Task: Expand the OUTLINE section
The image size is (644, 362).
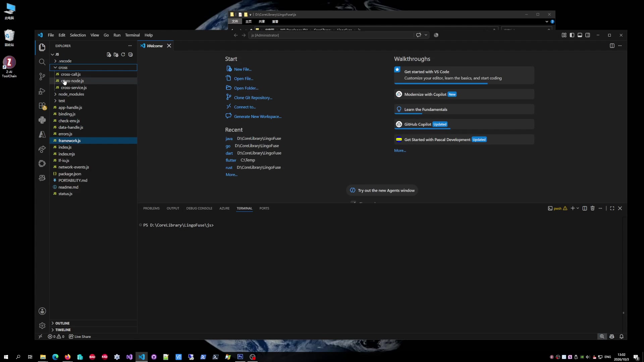Action: point(93,323)
